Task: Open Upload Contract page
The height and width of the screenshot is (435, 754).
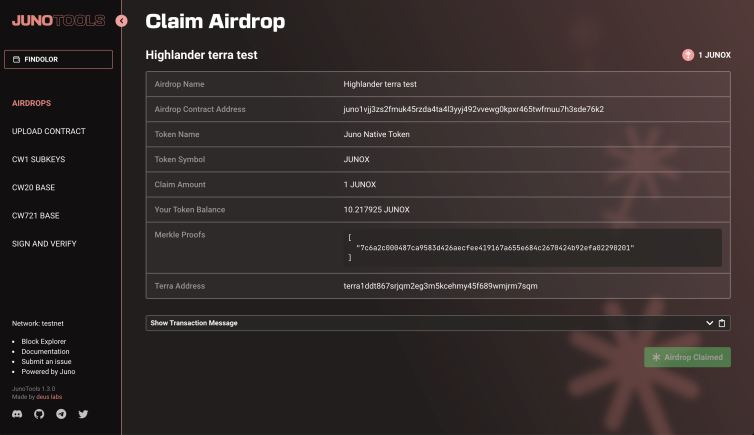Action: click(49, 131)
